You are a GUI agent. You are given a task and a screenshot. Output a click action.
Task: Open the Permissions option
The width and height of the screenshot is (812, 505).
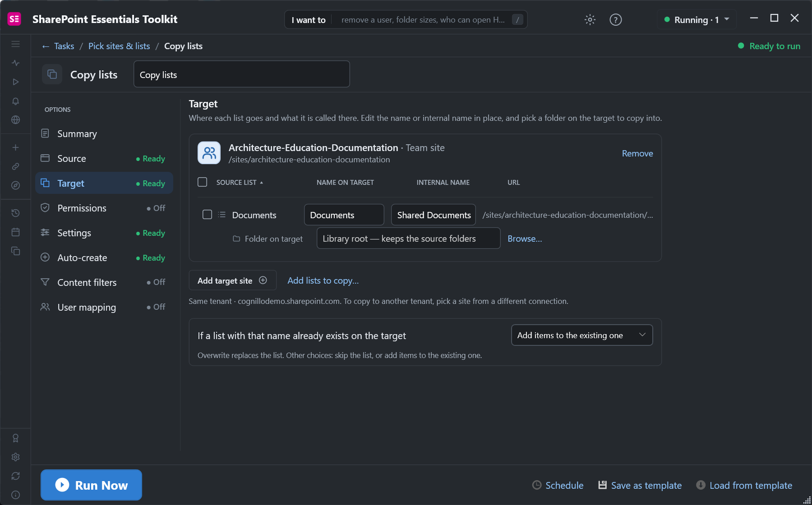click(x=104, y=208)
